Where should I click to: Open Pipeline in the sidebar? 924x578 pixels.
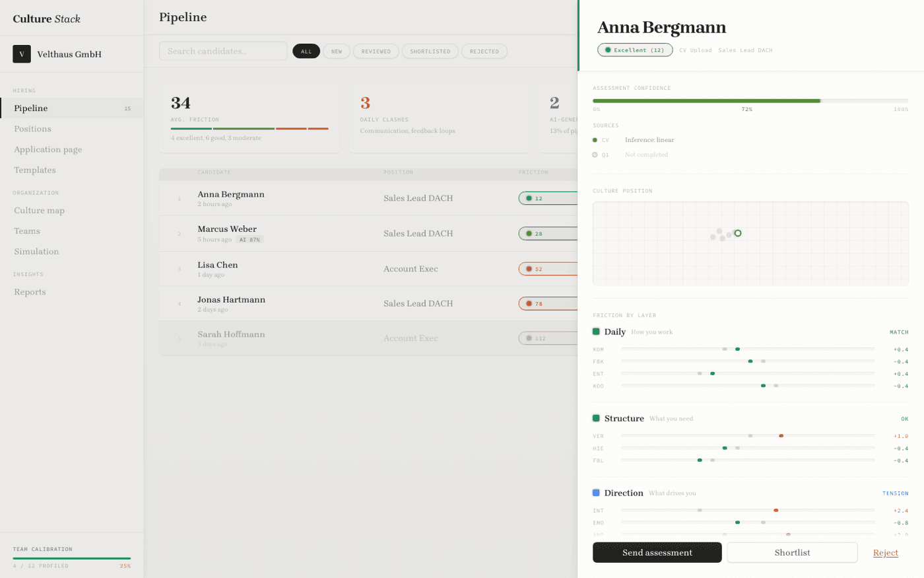click(72, 108)
